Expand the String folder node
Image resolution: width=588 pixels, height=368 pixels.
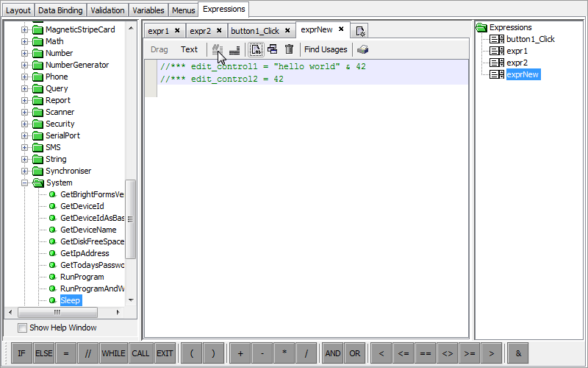[24, 159]
